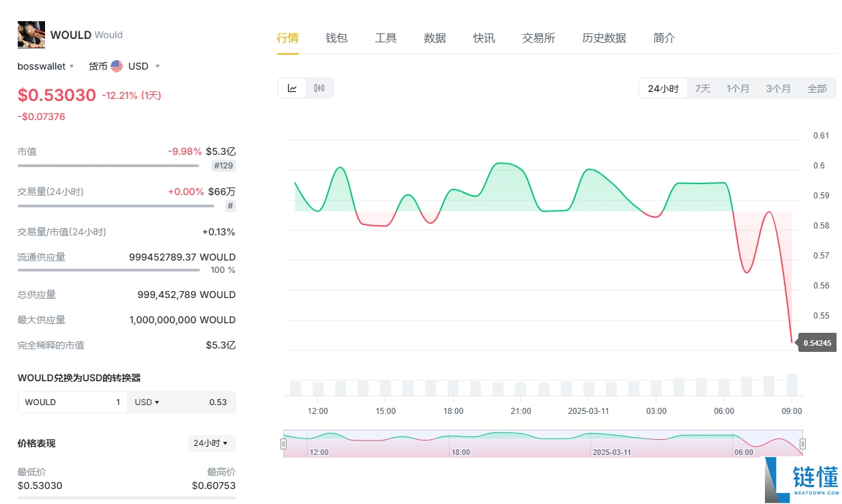842x504 pixels.
Task: Click the 最低价 $0.53030 value
Action: tap(40, 486)
